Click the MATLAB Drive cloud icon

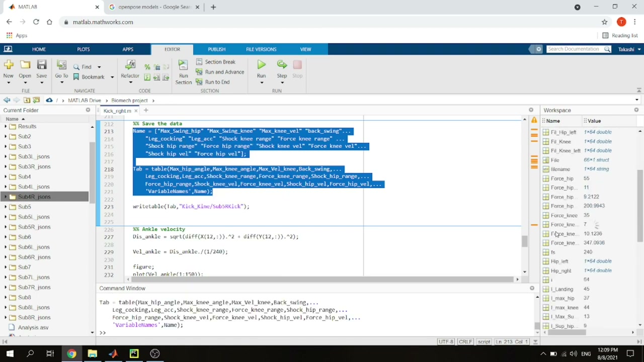coord(49,100)
